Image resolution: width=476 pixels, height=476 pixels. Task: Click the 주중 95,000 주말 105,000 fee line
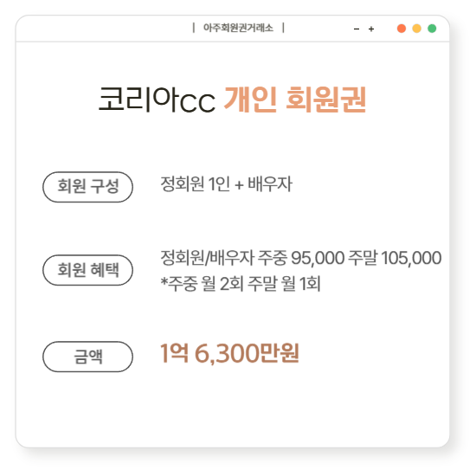point(301,258)
